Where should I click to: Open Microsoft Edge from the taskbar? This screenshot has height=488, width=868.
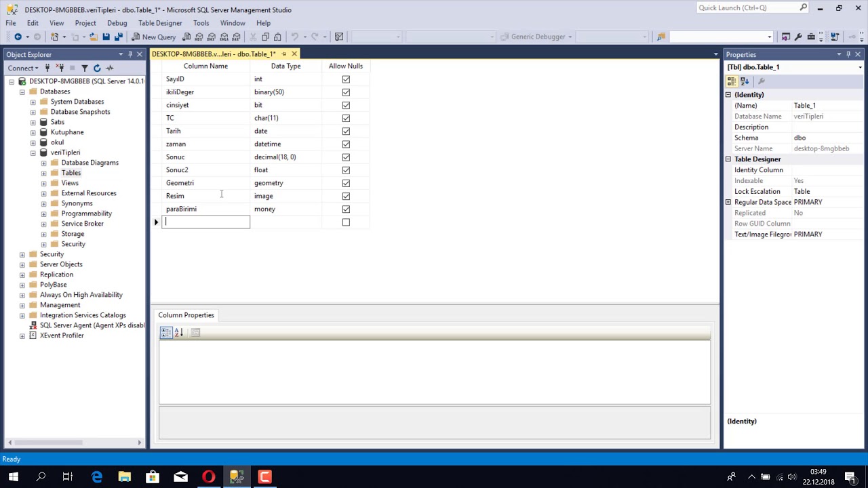pos(97,477)
